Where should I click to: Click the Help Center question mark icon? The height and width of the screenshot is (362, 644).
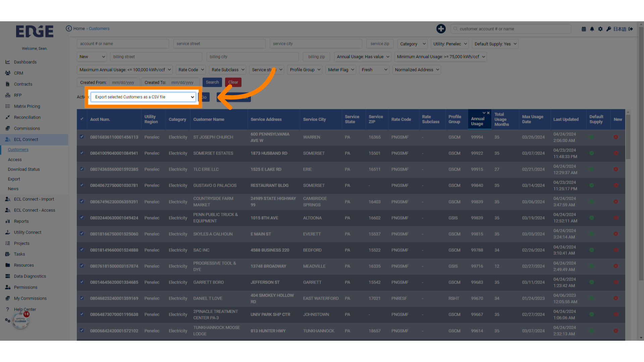pyautogui.click(x=8, y=309)
